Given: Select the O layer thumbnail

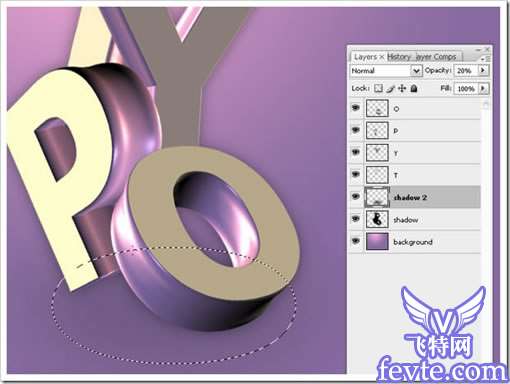Looking at the screenshot, I should 377,108.
